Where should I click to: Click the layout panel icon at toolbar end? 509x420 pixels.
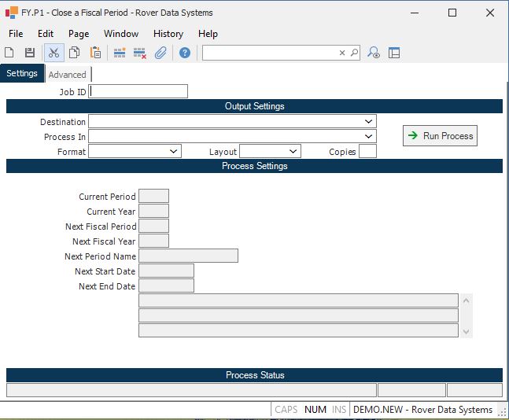[x=394, y=53]
